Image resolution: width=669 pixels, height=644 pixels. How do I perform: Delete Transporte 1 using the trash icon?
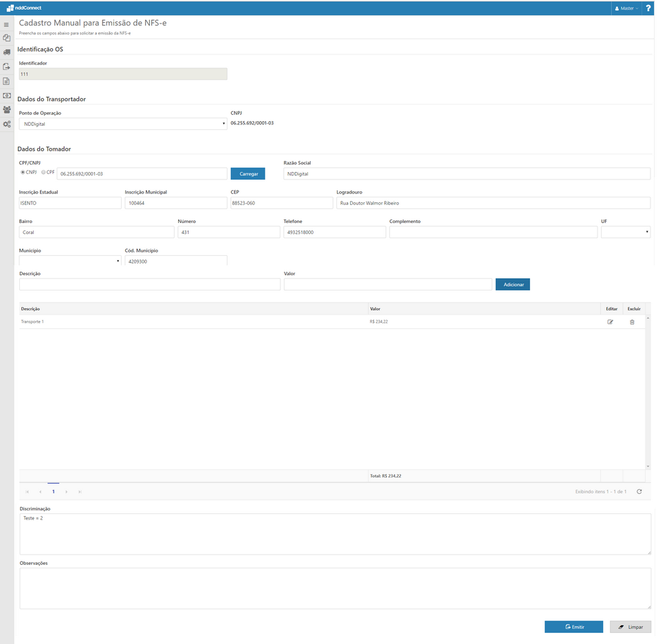[x=632, y=321]
